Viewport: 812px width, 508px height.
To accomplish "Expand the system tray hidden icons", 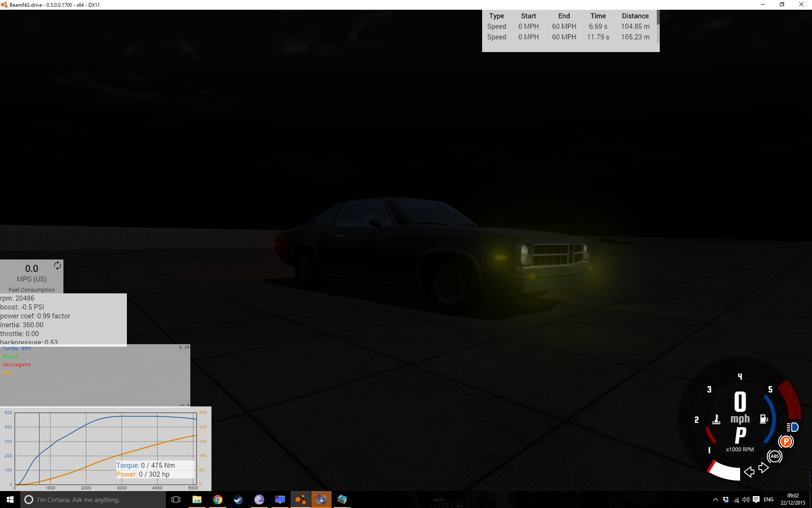I will tap(715, 500).
